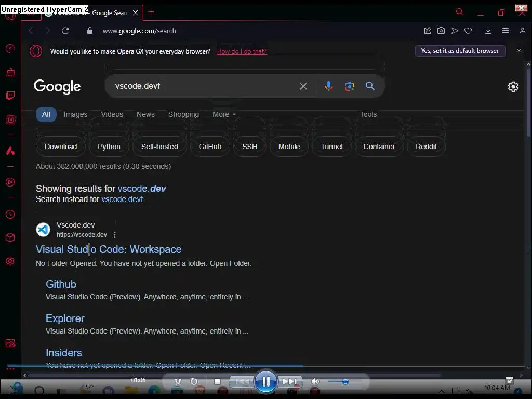This screenshot has width=532, height=399.
Task: Open tab search in title bar
Action: pyautogui.click(x=459, y=12)
